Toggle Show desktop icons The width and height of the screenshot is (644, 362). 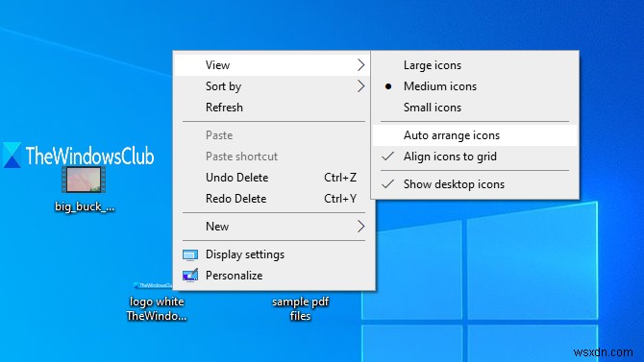[x=475, y=184]
